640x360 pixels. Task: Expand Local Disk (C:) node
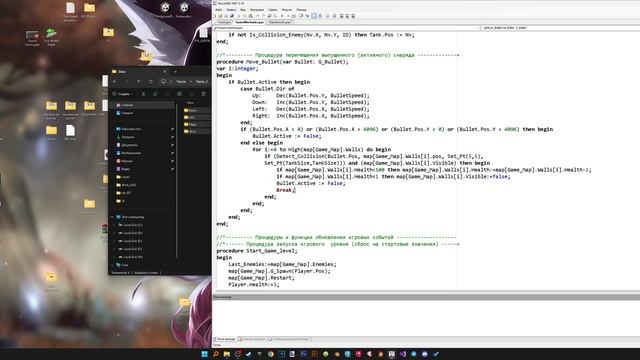point(115,225)
